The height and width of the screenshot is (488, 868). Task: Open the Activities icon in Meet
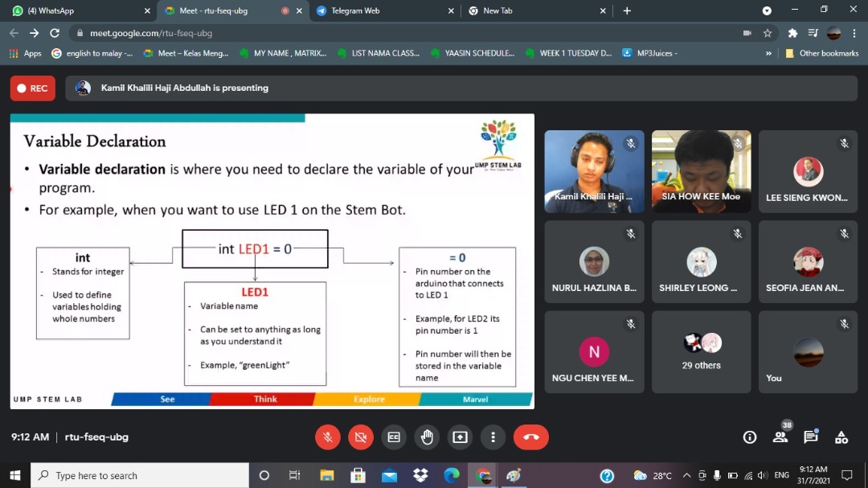click(841, 437)
